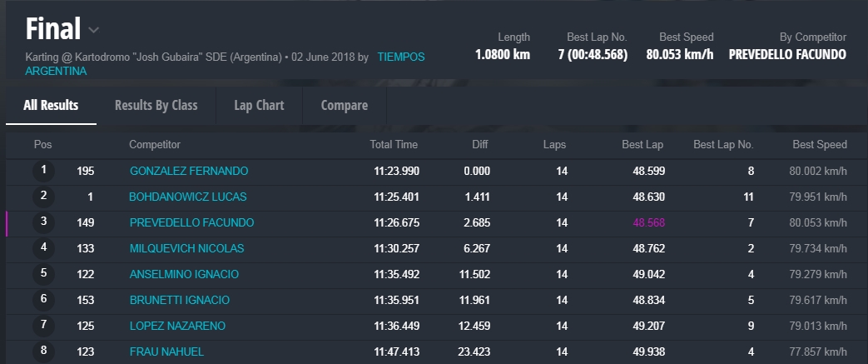The height and width of the screenshot is (364, 868).
Task: Open the TIEMPOS ARGENTINA organizer link
Action: [400, 57]
